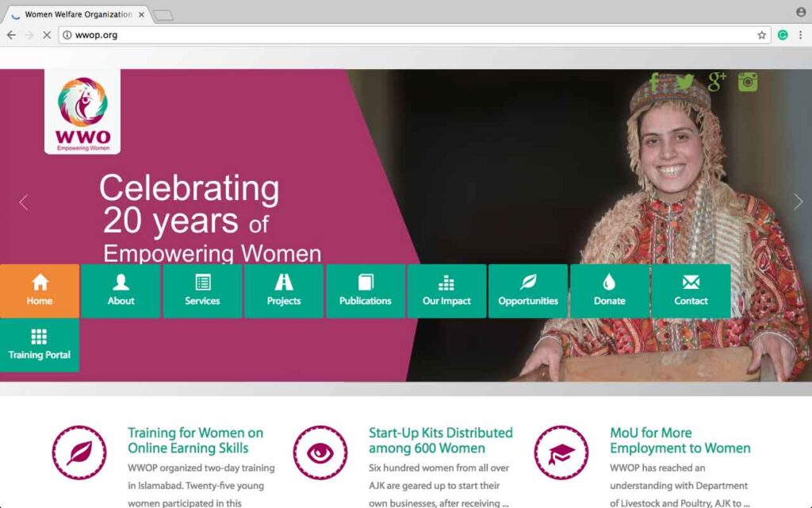Go to the next slide arrow
This screenshot has width=812, height=508.
click(x=798, y=202)
